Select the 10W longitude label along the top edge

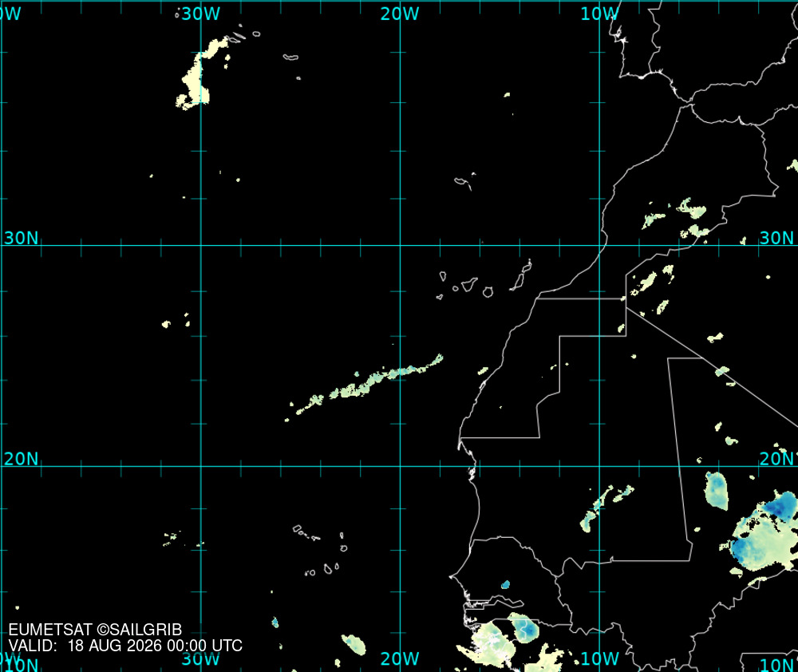click(599, 14)
